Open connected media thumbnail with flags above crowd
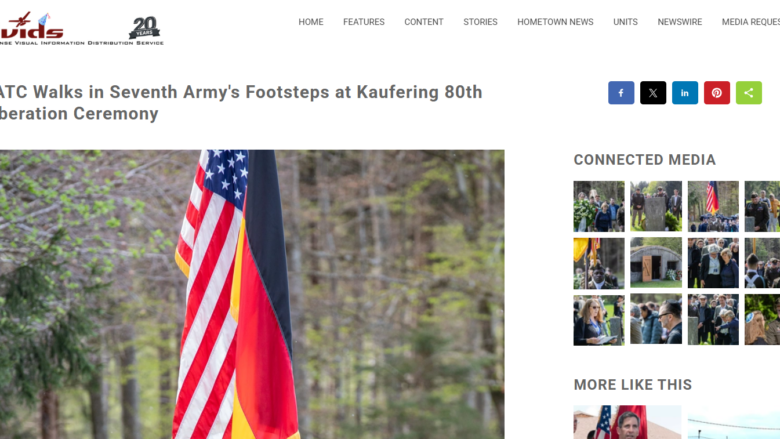The width and height of the screenshot is (780, 439). point(713,206)
